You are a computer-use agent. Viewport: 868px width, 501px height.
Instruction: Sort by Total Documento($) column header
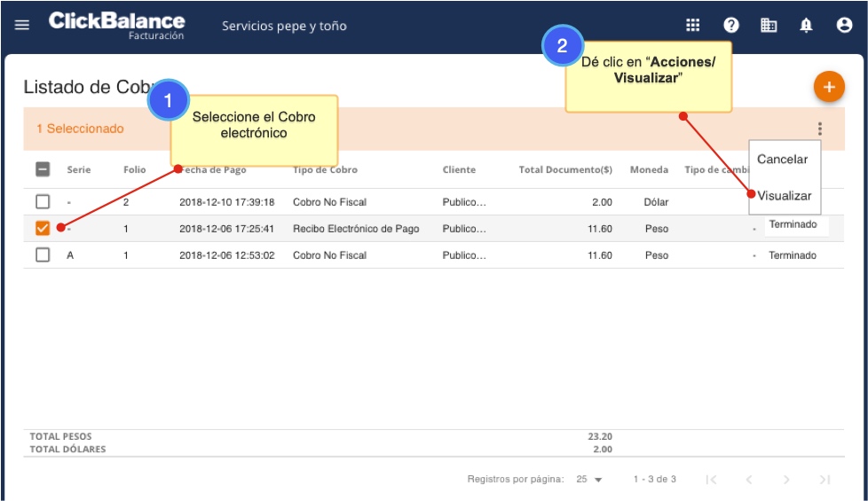click(x=565, y=169)
